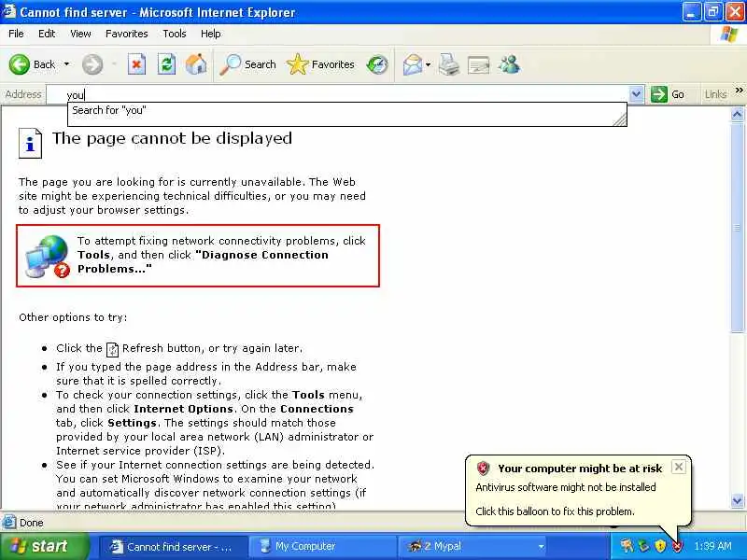Click the green Go button
This screenshot has width=747, height=560.
pos(668,94)
